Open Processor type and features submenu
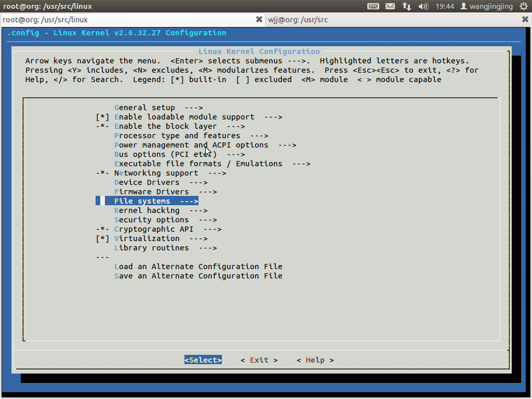The width and height of the screenshot is (532, 399). (x=191, y=136)
